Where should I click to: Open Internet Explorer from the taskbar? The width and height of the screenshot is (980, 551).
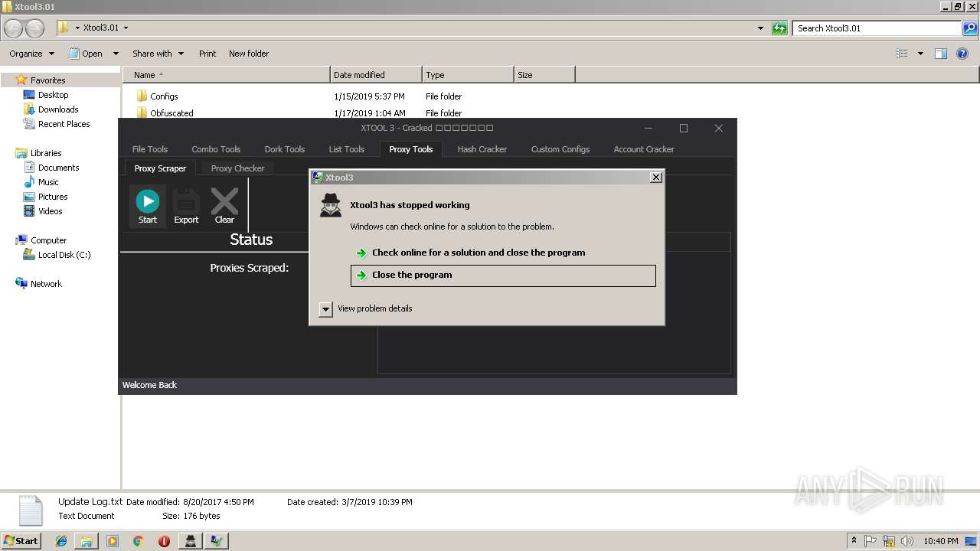pyautogui.click(x=61, y=541)
